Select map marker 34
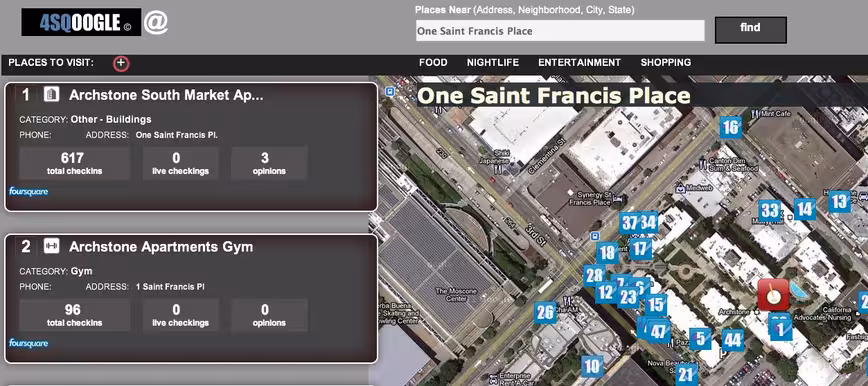Viewport: 868px width, 386px height. [649, 223]
